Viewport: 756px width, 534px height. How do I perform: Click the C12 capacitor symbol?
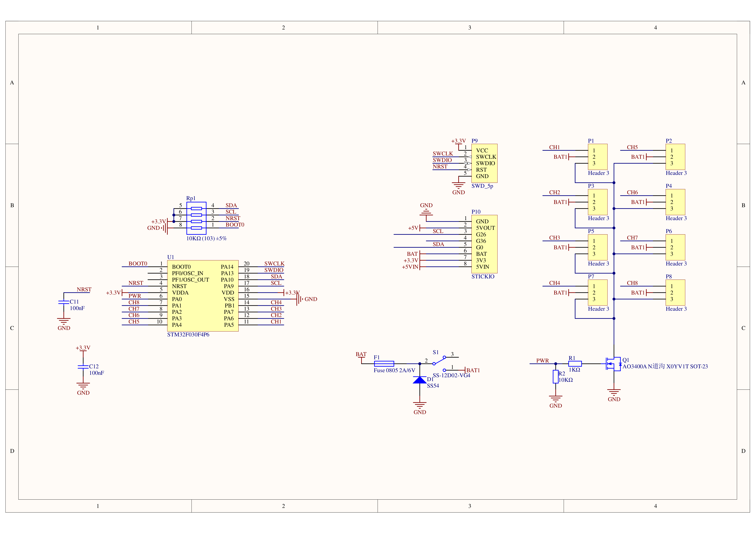point(83,367)
